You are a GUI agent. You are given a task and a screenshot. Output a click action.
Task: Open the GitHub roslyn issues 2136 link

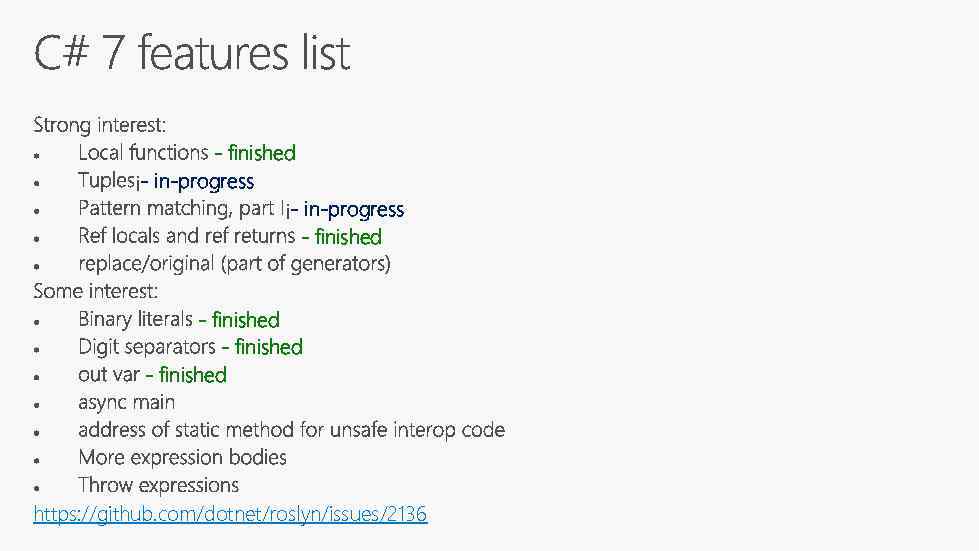pyautogui.click(x=230, y=514)
